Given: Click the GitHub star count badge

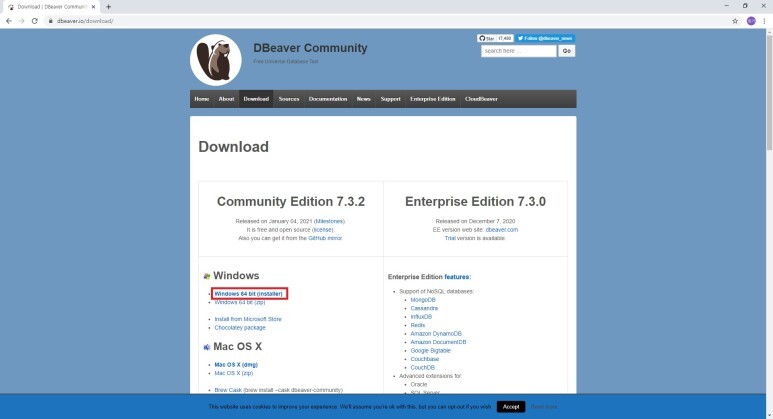Looking at the screenshot, I should point(505,38).
